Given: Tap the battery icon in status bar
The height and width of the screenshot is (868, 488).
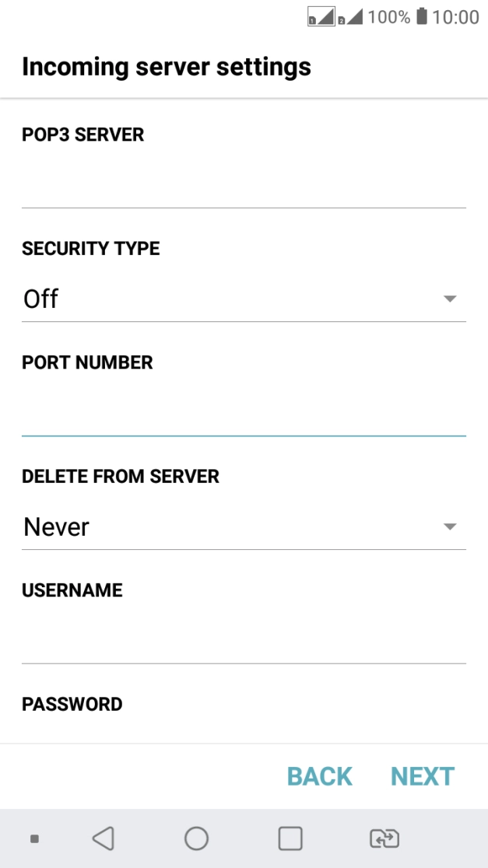Looking at the screenshot, I should coord(423,16).
